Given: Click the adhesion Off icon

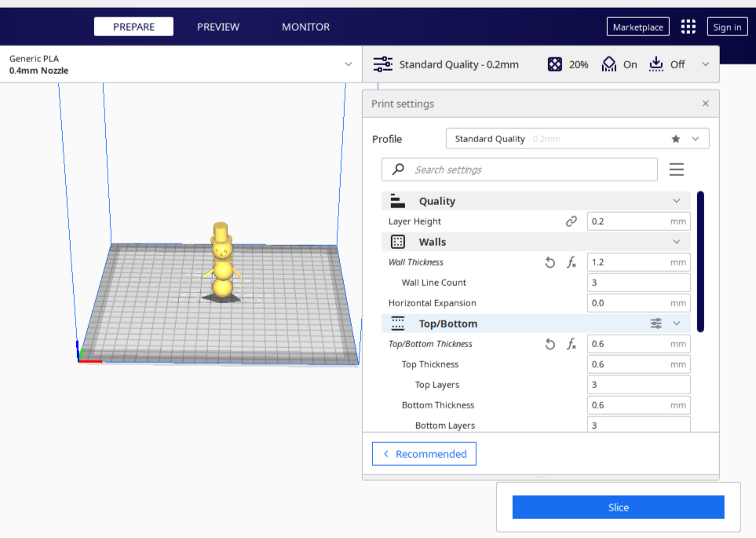Looking at the screenshot, I should 656,64.
